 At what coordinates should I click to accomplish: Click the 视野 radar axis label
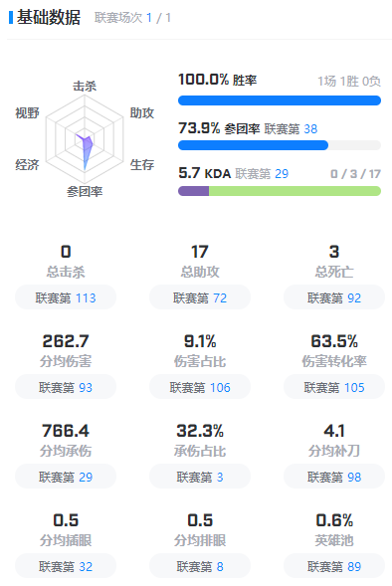tap(27, 112)
